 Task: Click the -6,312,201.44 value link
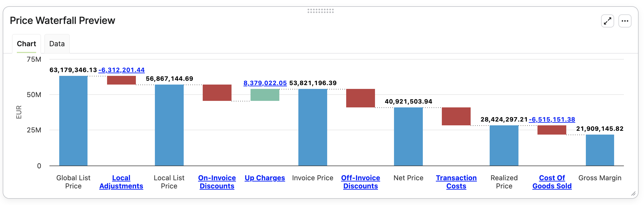121,70
